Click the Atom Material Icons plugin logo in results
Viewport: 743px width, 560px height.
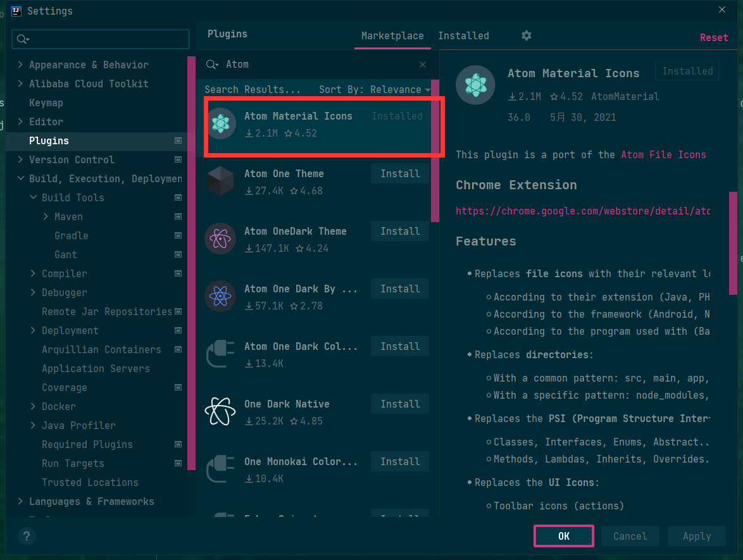(x=220, y=123)
